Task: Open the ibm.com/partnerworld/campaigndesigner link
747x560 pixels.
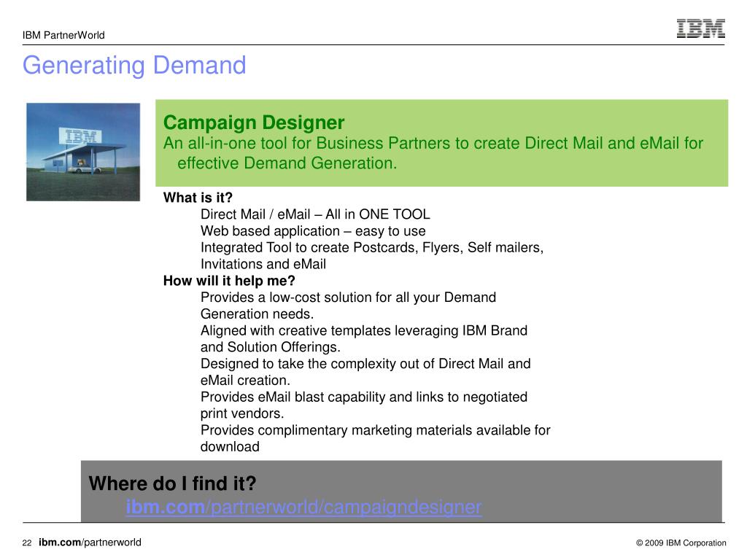Action: point(303,507)
